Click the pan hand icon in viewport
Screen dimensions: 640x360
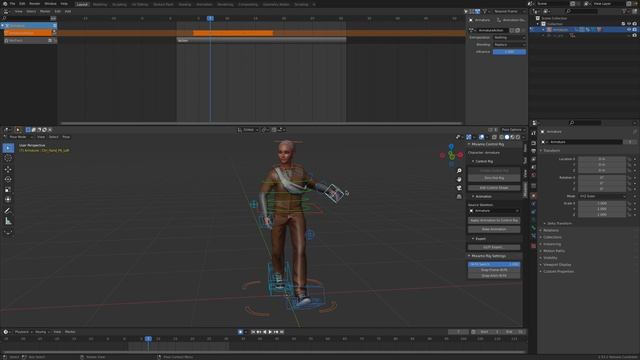pos(459,179)
